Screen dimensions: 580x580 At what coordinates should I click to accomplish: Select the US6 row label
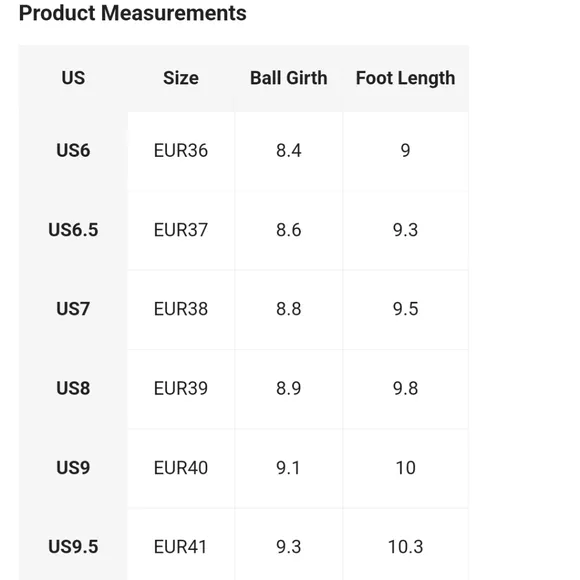pyautogui.click(x=73, y=151)
